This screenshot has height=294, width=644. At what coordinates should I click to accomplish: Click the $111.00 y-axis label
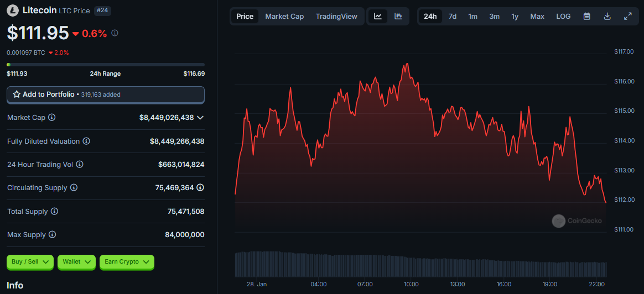tap(624, 229)
